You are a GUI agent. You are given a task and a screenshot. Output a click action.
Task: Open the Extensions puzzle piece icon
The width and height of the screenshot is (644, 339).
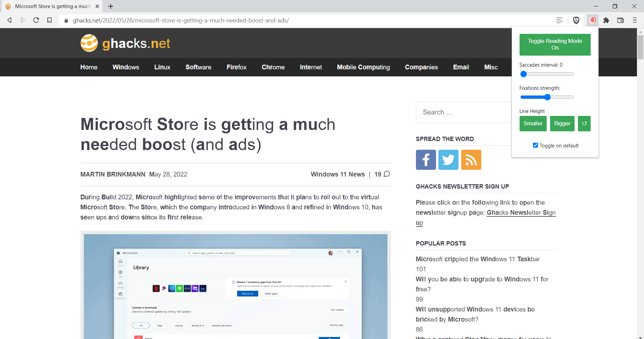pyautogui.click(x=606, y=20)
